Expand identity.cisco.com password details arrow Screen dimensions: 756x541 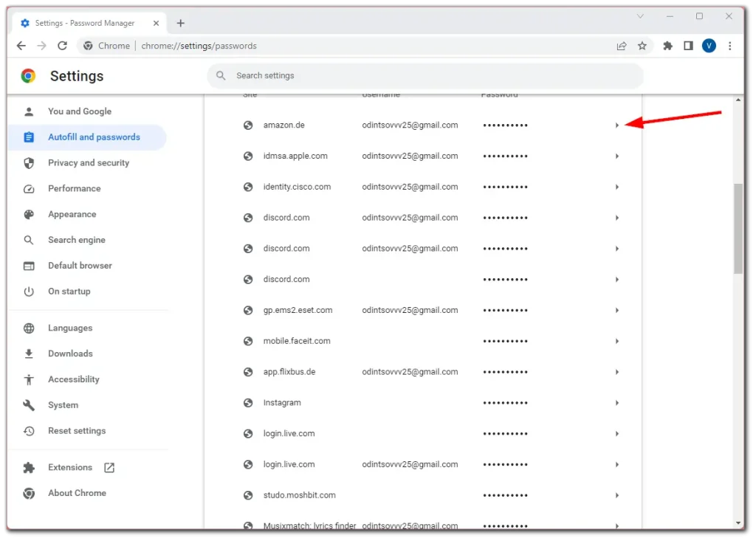coord(616,187)
